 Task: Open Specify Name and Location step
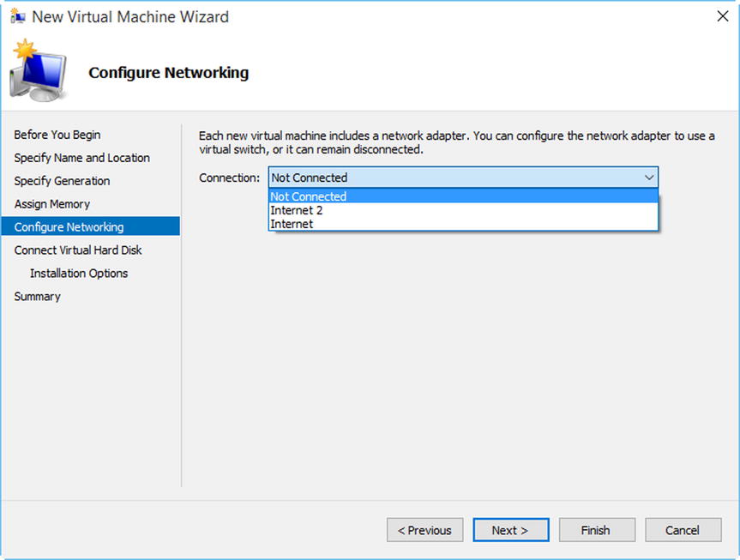pyautogui.click(x=81, y=158)
